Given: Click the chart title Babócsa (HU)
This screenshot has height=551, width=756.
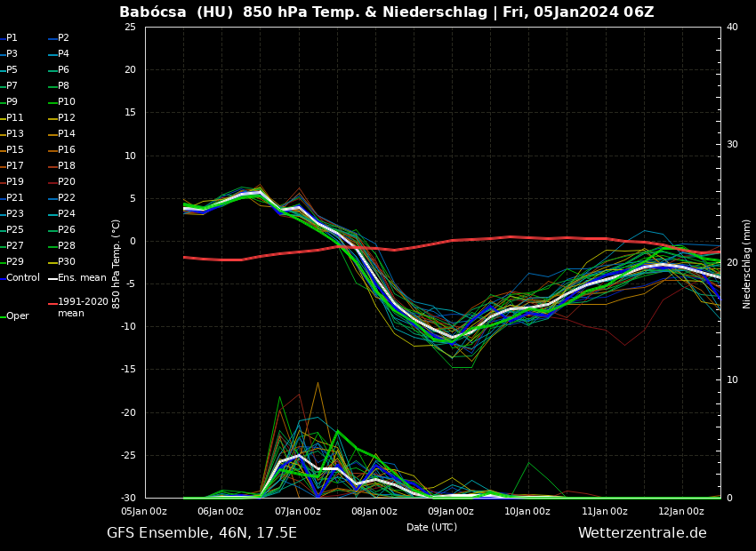Looking at the screenshot, I should pos(176,12).
